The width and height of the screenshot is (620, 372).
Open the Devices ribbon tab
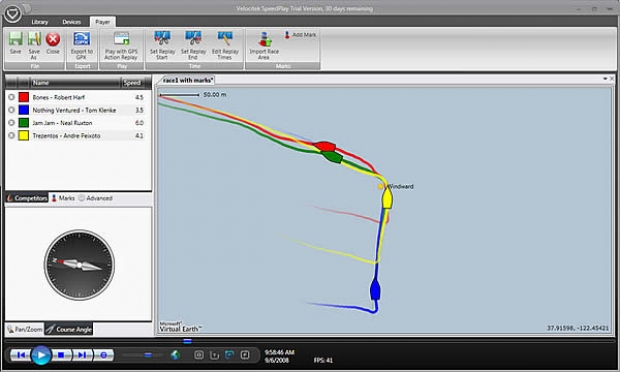tap(72, 22)
